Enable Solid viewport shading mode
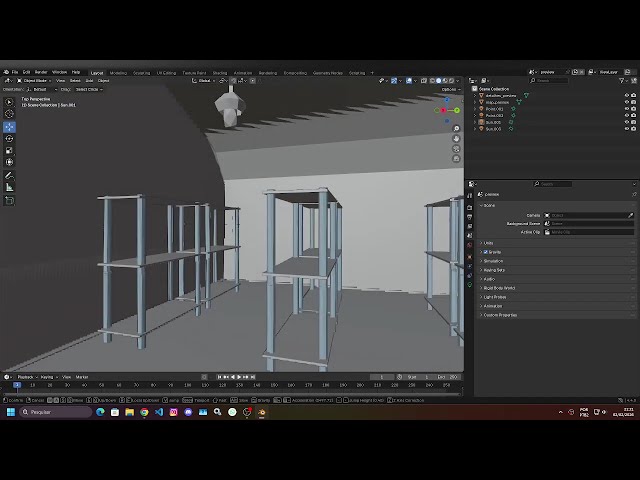The image size is (640, 480). (438, 81)
